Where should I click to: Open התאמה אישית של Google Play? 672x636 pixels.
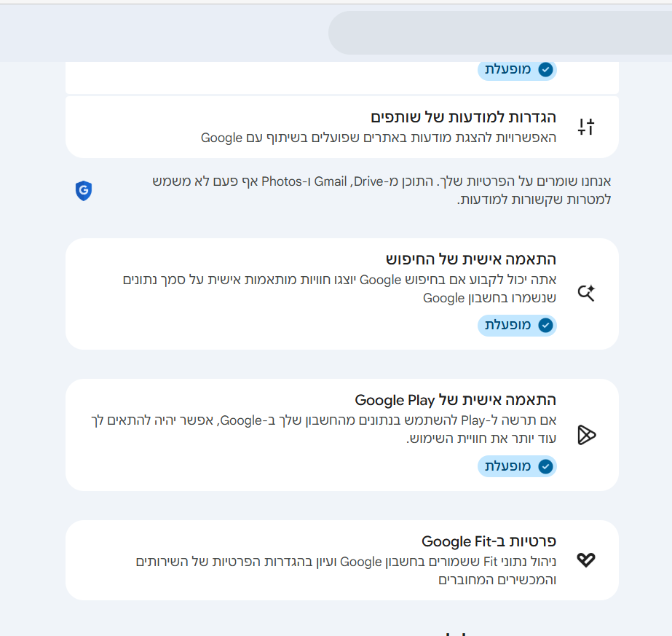455,400
